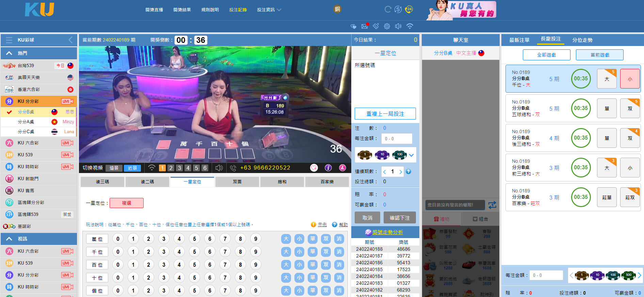This screenshot has width=644, height=297.
Task: Select video line 3
Action: tap(179, 168)
